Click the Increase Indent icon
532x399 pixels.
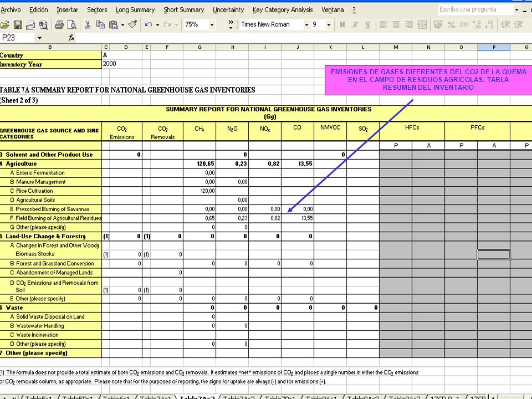pos(519,24)
